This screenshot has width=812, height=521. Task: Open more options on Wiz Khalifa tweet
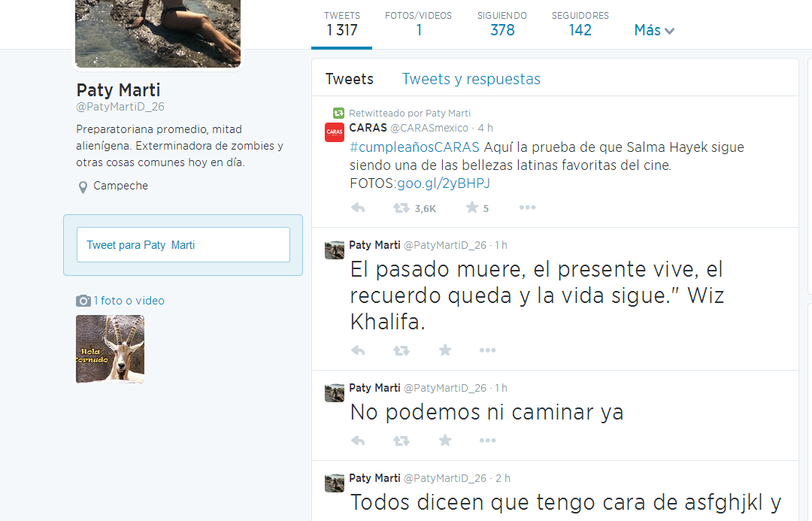click(488, 350)
